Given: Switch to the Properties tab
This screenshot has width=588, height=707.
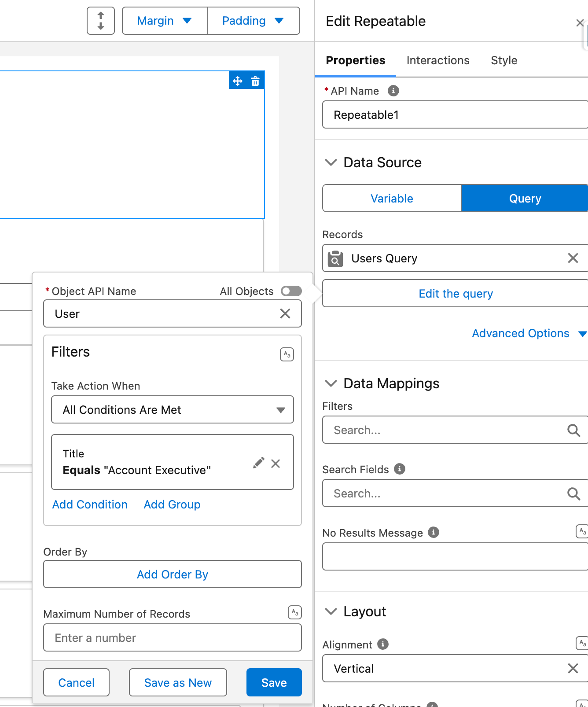Looking at the screenshot, I should tap(355, 60).
